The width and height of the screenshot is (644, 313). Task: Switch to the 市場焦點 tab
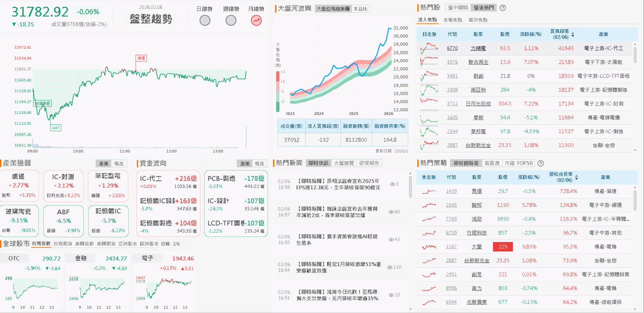coord(453,20)
